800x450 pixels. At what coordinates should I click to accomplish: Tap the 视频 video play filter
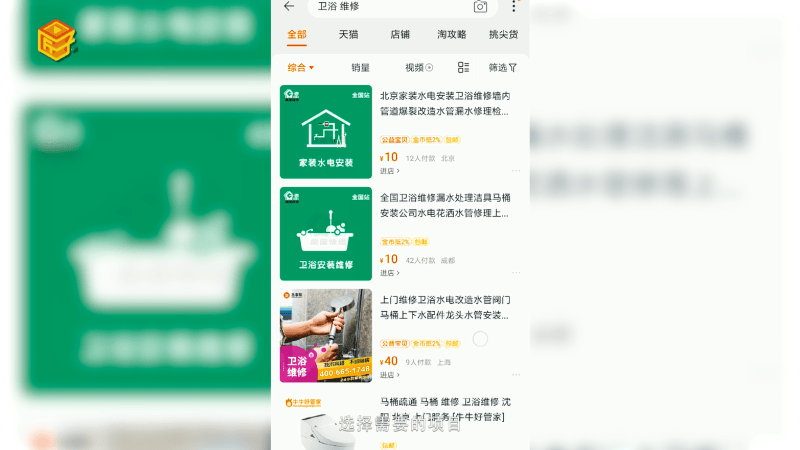pos(419,67)
